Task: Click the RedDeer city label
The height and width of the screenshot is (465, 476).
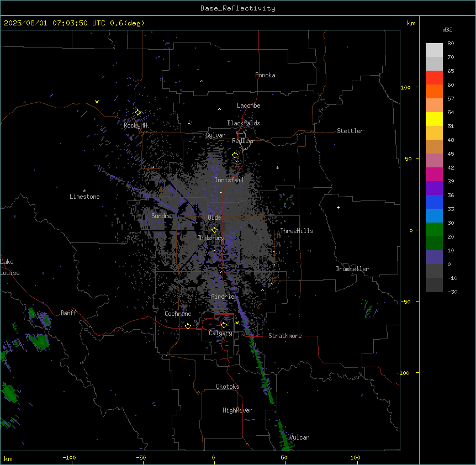Action: pyautogui.click(x=243, y=141)
